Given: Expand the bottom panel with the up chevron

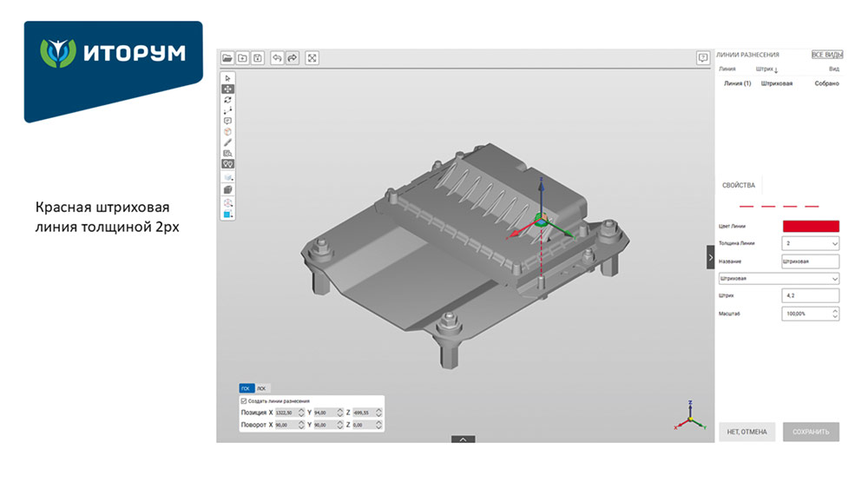Looking at the screenshot, I should click(464, 439).
